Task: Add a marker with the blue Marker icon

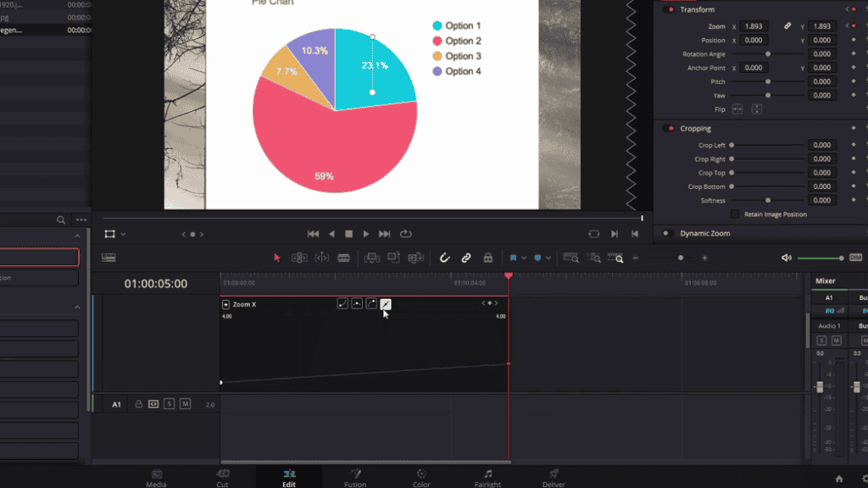Action: (x=537, y=258)
